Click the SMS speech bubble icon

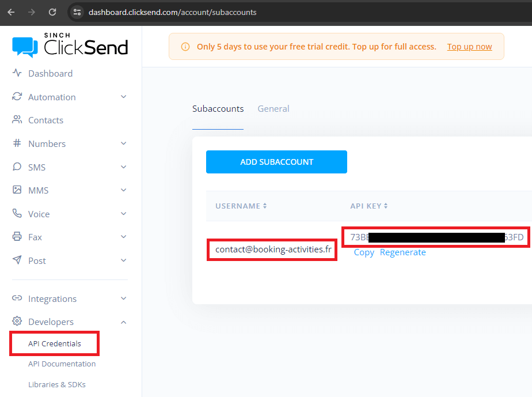click(17, 167)
